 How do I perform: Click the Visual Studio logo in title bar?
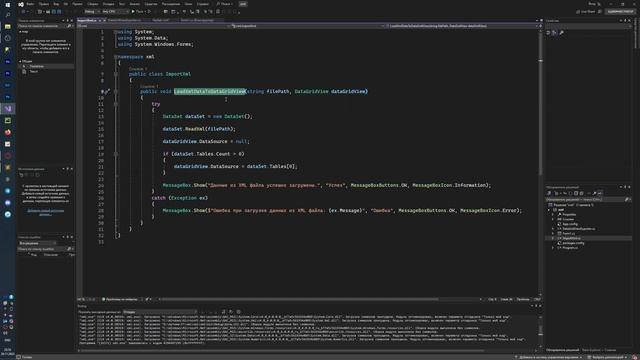(x=21, y=4)
